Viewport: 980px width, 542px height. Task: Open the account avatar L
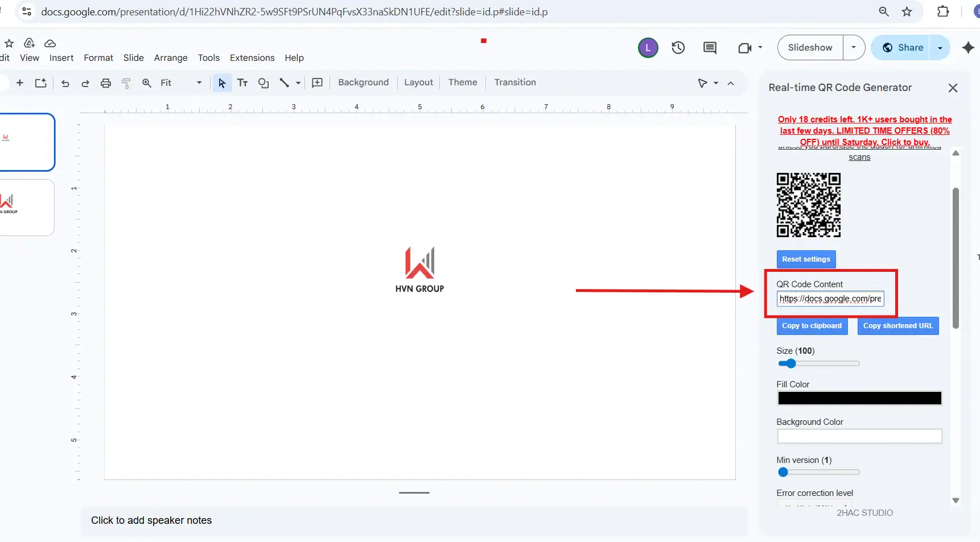click(648, 48)
